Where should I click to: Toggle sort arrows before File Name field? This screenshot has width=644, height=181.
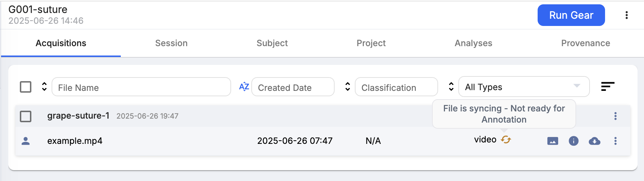coord(44,87)
